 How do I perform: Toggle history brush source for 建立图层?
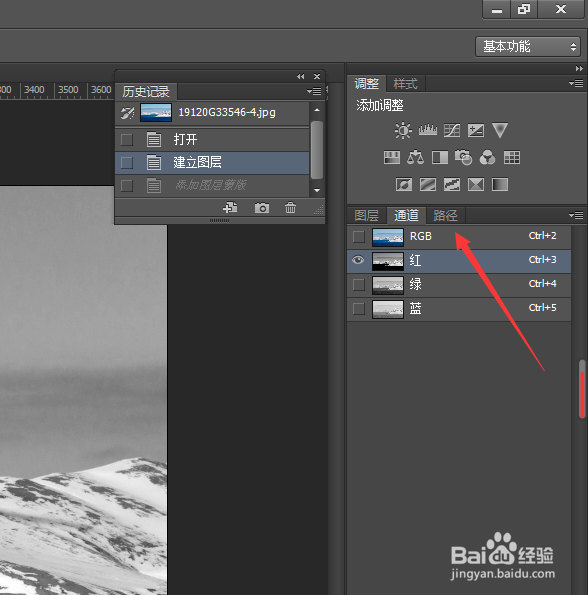(x=127, y=163)
